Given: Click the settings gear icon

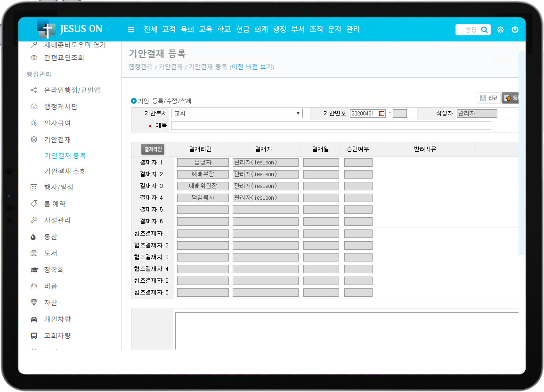Looking at the screenshot, I should point(500,30).
